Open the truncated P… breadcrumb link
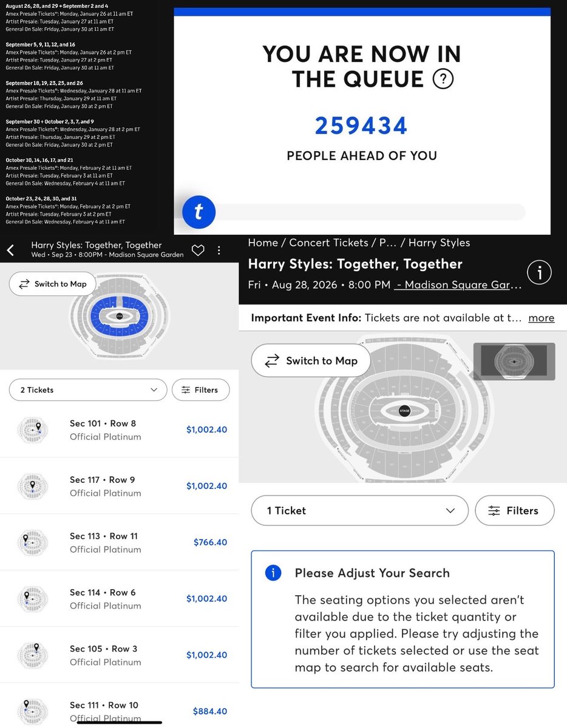 (x=387, y=243)
